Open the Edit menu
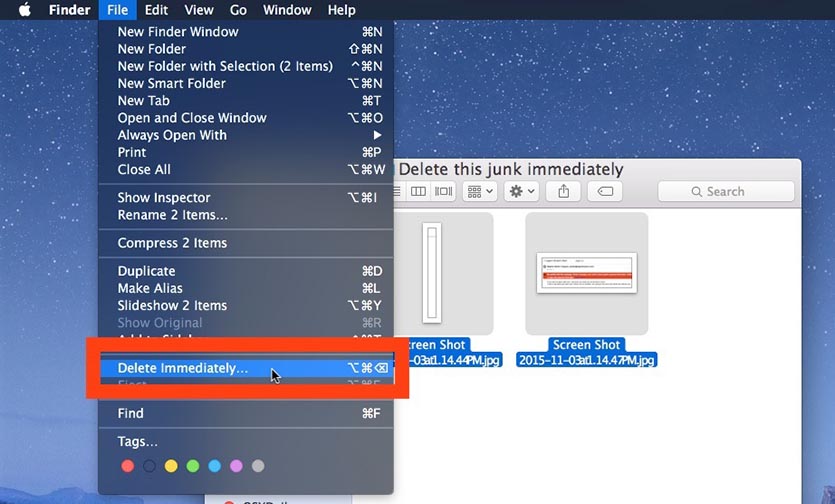The image size is (835, 504). pos(156,10)
